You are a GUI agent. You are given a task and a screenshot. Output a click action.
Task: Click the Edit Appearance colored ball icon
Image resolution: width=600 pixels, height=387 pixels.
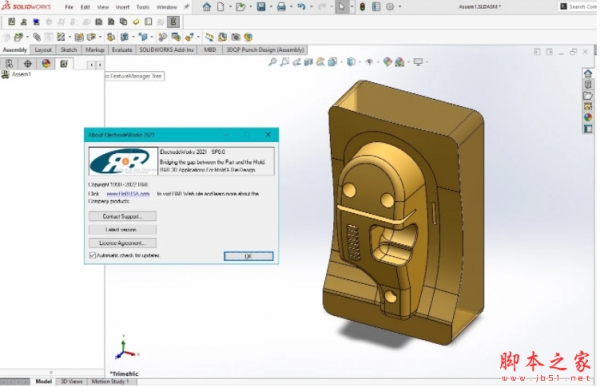tap(387, 62)
